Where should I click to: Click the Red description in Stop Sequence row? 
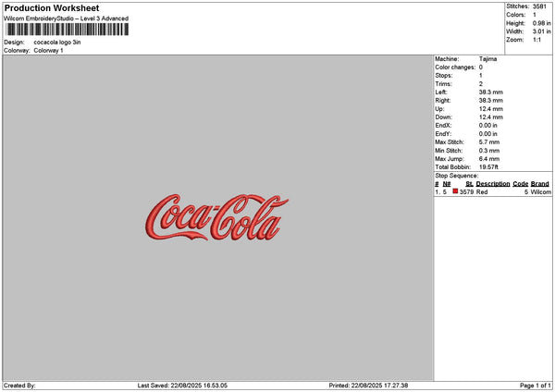[482, 192]
